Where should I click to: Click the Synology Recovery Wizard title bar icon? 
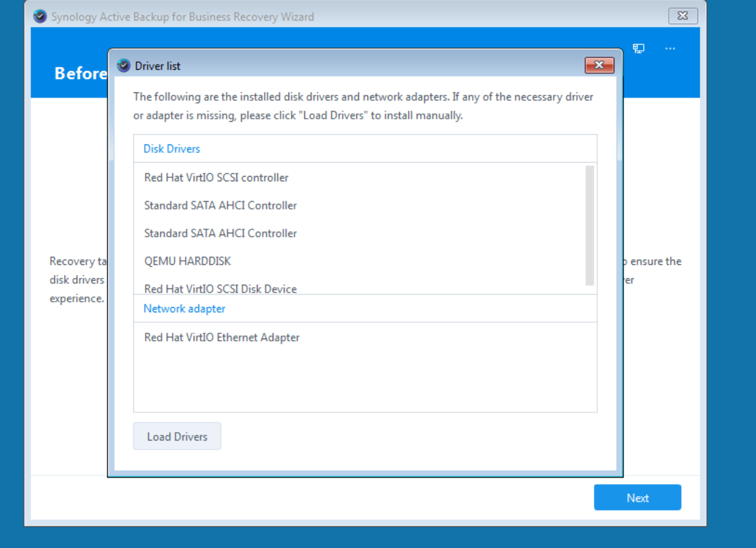point(40,16)
